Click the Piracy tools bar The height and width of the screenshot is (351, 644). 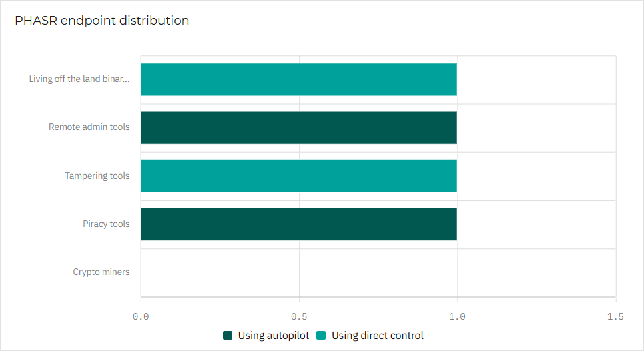tap(299, 224)
